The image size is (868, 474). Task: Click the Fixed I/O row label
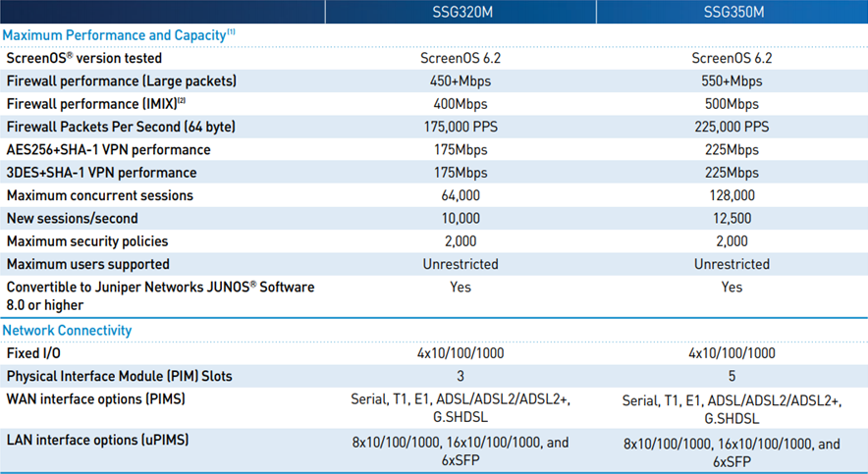point(33,353)
